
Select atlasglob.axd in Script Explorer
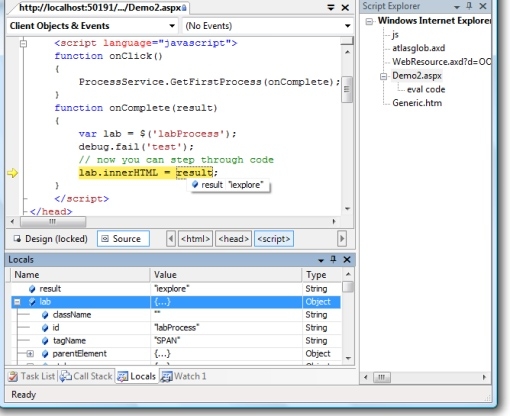click(x=419, y=48)
